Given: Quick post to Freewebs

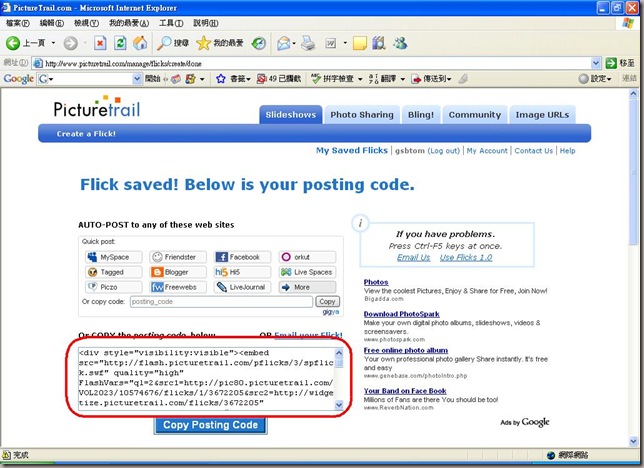Looking at the screenshot, I should (x=178, y=287).
